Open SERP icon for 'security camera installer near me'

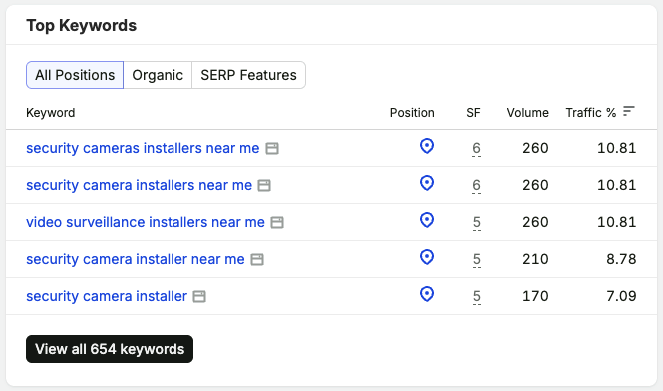[257, 260]
